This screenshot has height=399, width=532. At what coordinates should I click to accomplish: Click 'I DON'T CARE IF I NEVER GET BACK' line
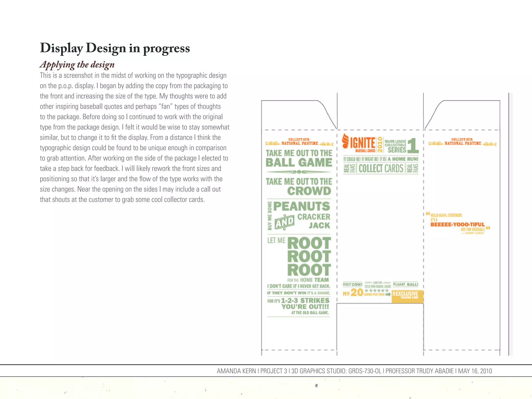pyautogui.click(x=299, y=286)
